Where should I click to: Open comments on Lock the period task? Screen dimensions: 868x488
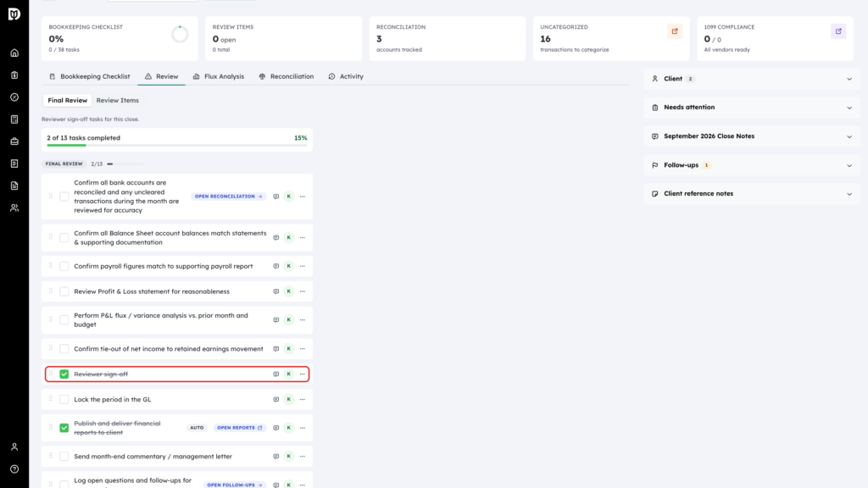tap(275, 400)
